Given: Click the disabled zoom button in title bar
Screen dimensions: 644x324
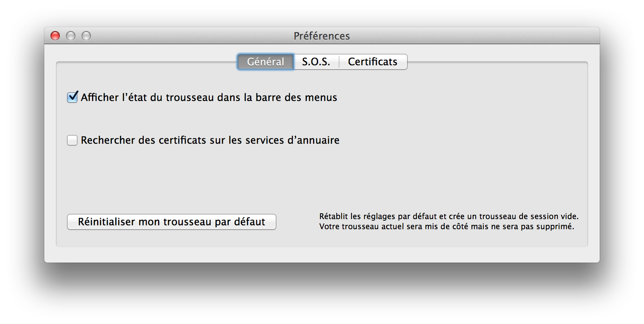Looking at the screenshot, I should [x=86, y=36].
